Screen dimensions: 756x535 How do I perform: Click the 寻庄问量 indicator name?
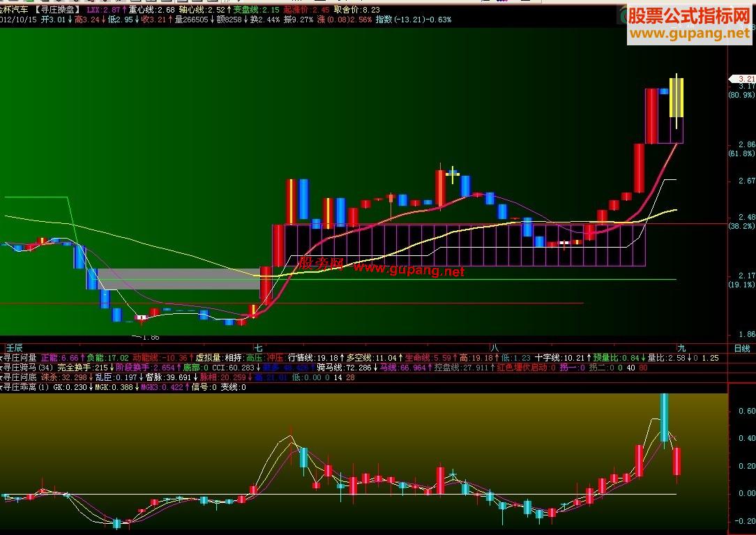[20, 358]
